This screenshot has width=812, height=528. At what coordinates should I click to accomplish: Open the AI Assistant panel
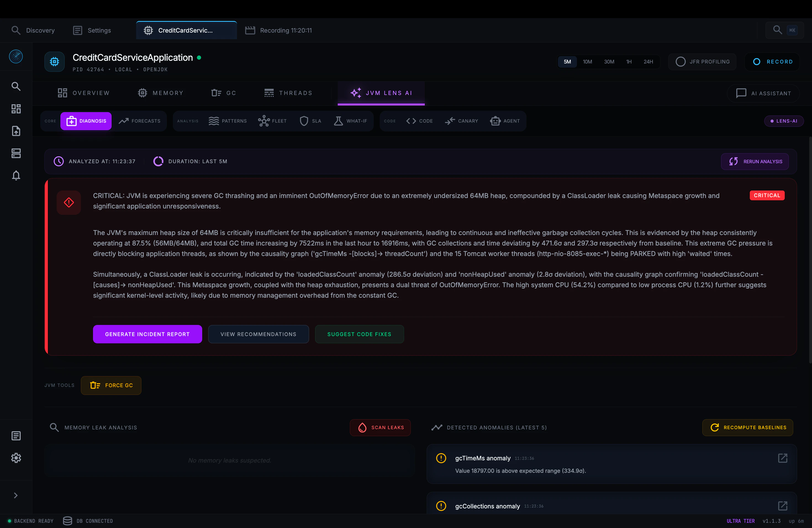[x=763, y=93]
